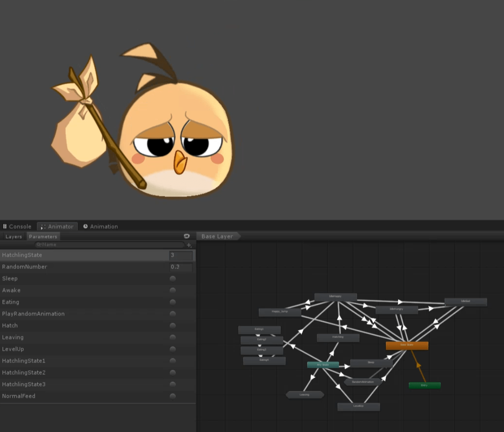504x432 pixels.
Task: Click the eye icon above the parameters list
Action: 187,236
